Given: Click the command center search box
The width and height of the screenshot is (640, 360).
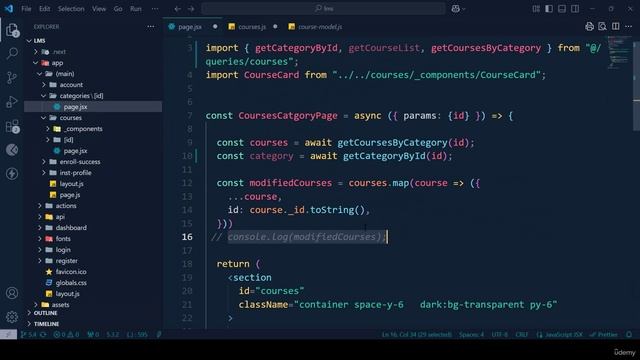Looking at the screenshot, I should point(323,9).
